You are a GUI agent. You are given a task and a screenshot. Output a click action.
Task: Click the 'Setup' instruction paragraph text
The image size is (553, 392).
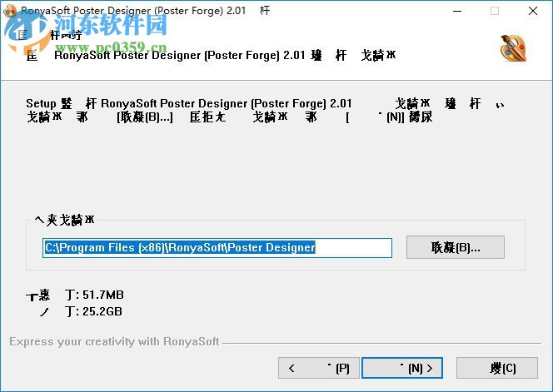(x=265, y=110)
